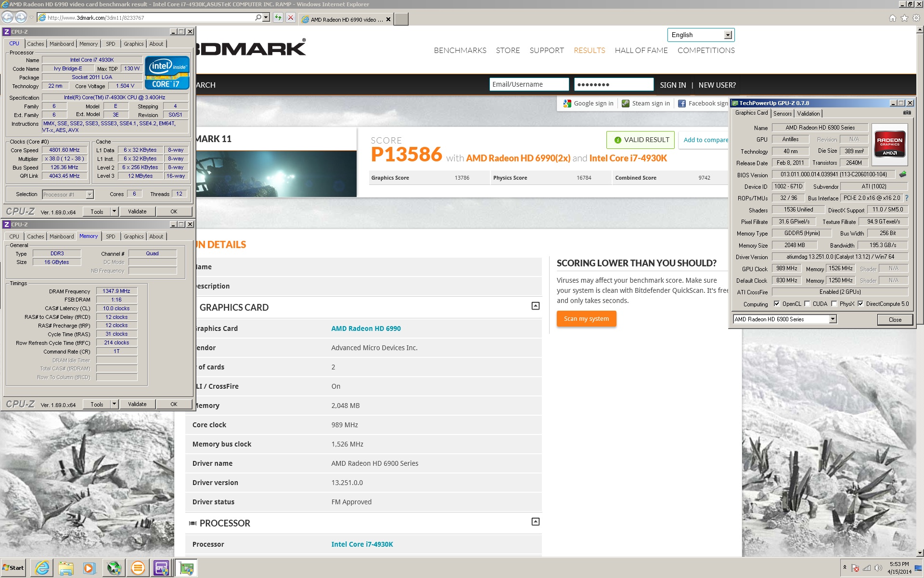Image resolution: width=924 pixels, height=578 pixels.
Task: Toggle the PhysX checkbox in GPU-Z
Action: click(x=834, y=304)
